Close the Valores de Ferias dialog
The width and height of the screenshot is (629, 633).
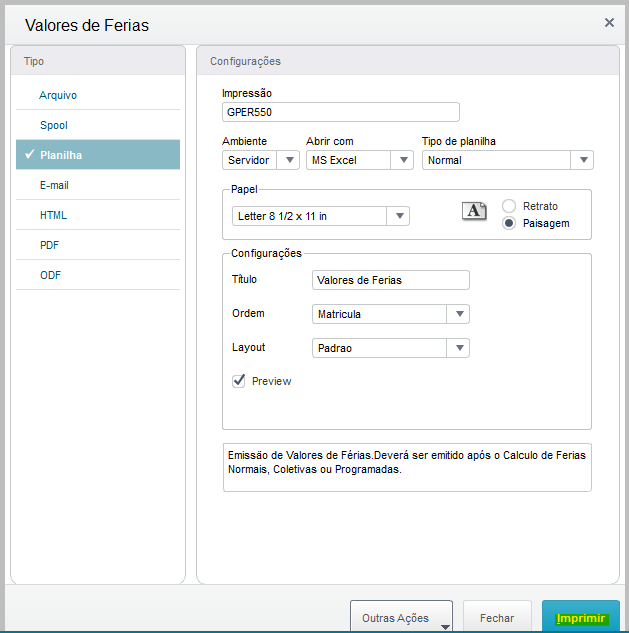[x=609, y=23]
